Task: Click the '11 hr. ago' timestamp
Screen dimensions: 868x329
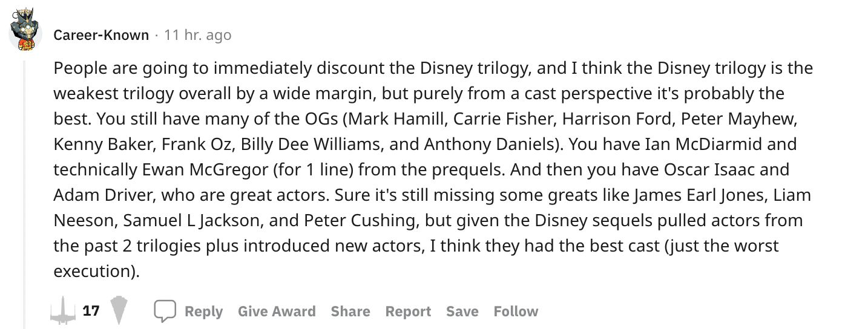Action: (x=197, y=35)
